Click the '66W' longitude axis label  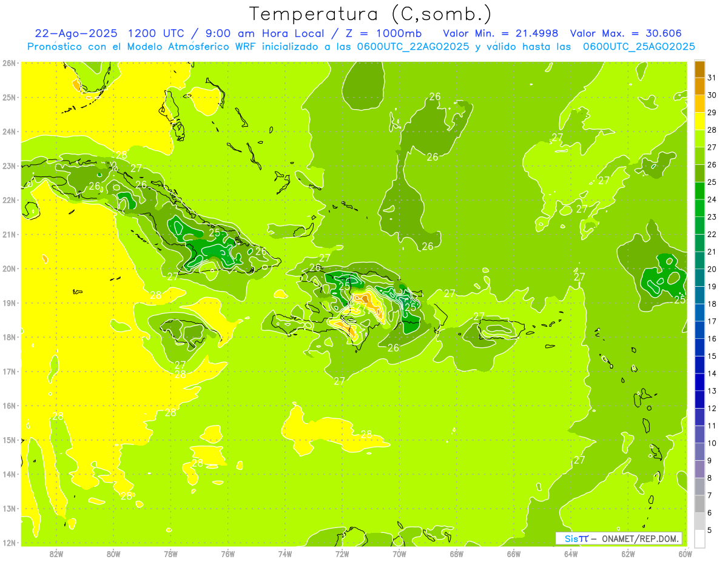click(x=514, y=554)
